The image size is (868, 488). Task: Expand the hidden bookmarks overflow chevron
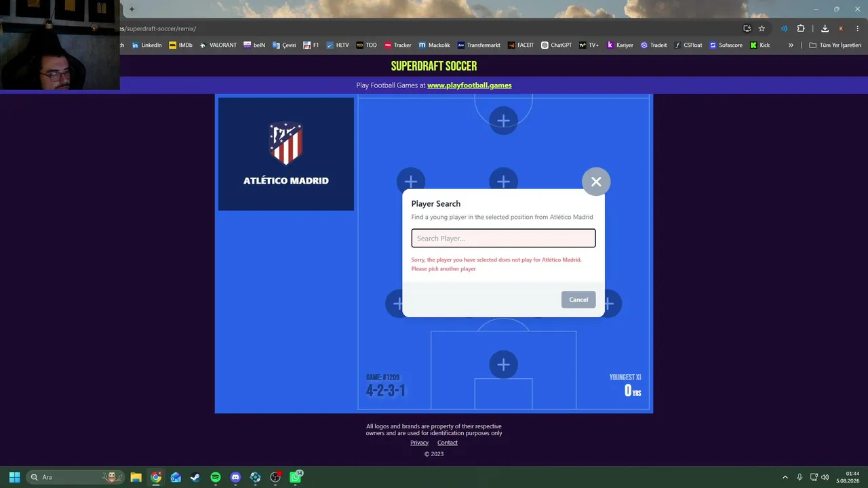(x=791, y=45)
